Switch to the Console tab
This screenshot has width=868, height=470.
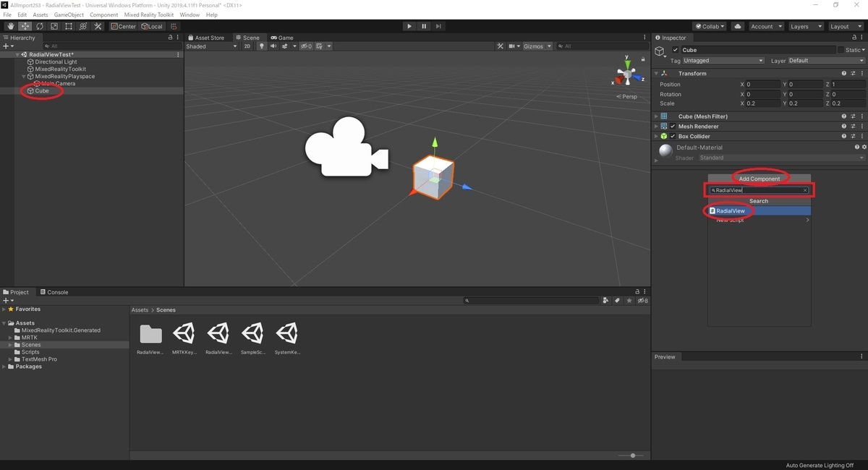point(54,292)
